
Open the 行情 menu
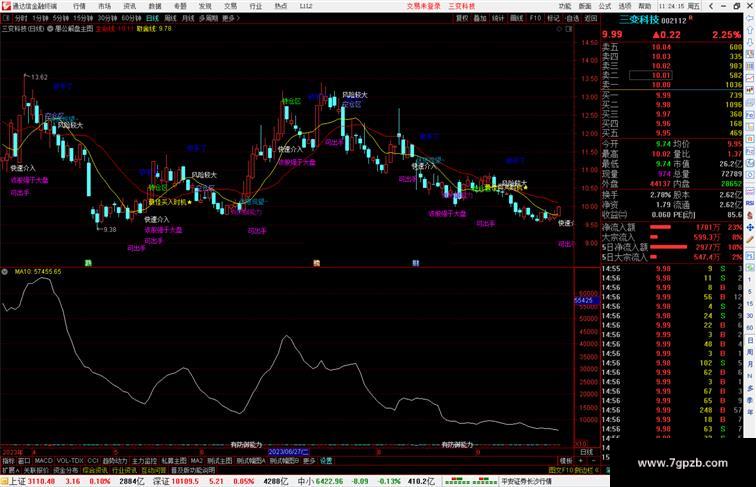[x=79, y=6]
